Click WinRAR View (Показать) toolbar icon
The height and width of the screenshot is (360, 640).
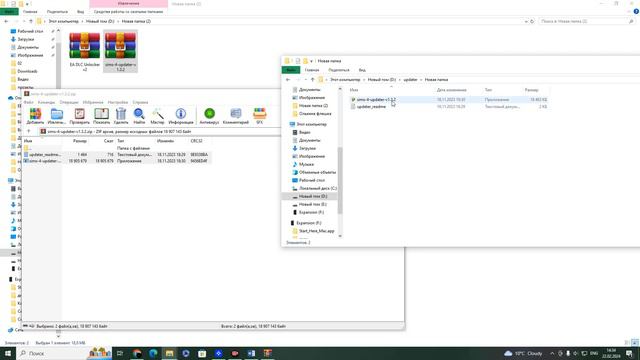click(x=101, y=116)
